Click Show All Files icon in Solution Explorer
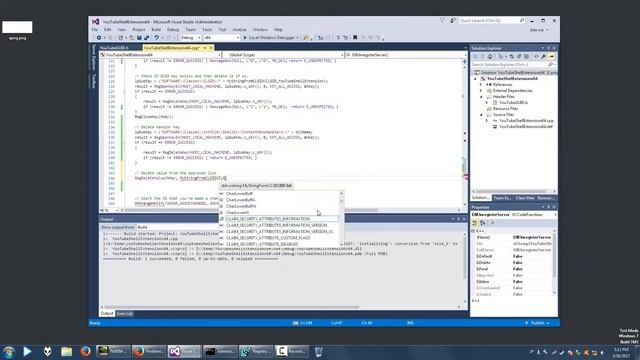The image size is (640, 360). pos(526,56)
